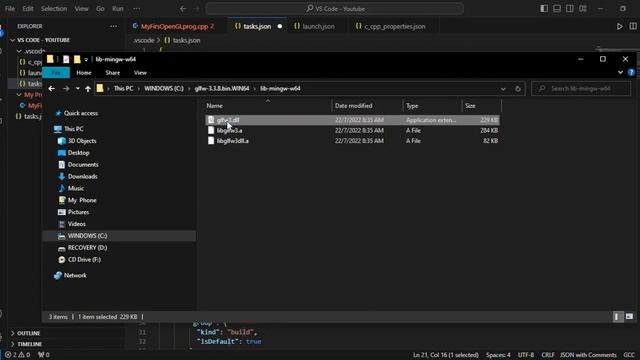Open My Phone in navigation pane

[77, 200]
